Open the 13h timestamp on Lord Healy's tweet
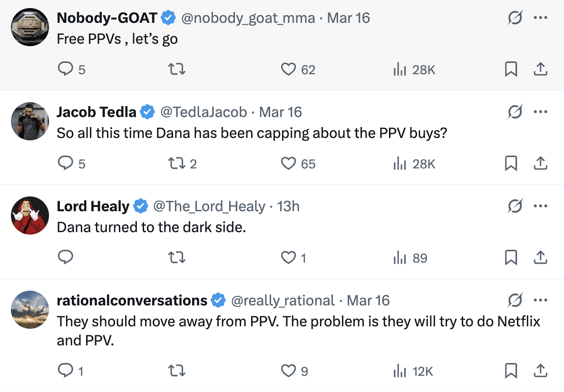 288,206
